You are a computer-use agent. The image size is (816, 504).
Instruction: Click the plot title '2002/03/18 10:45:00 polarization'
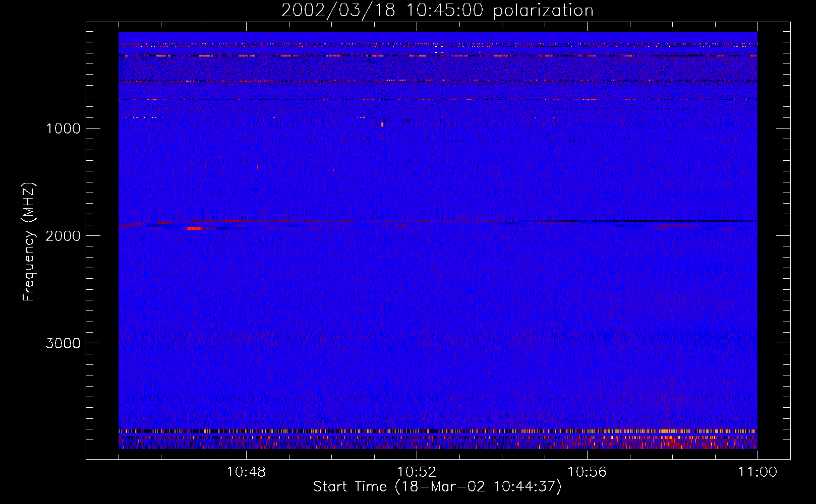tap(437, 11)
